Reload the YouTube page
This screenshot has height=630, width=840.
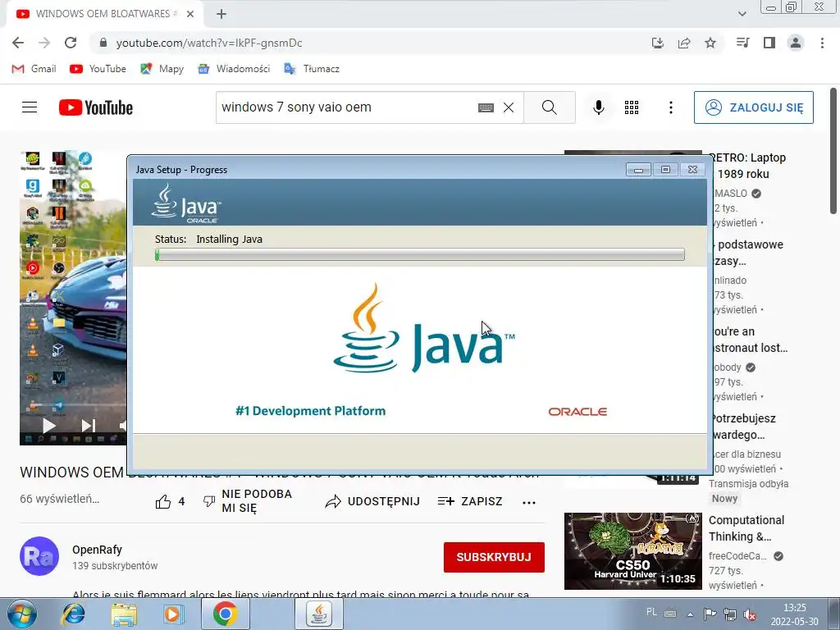pyautogui.click(x=71, y=43)
